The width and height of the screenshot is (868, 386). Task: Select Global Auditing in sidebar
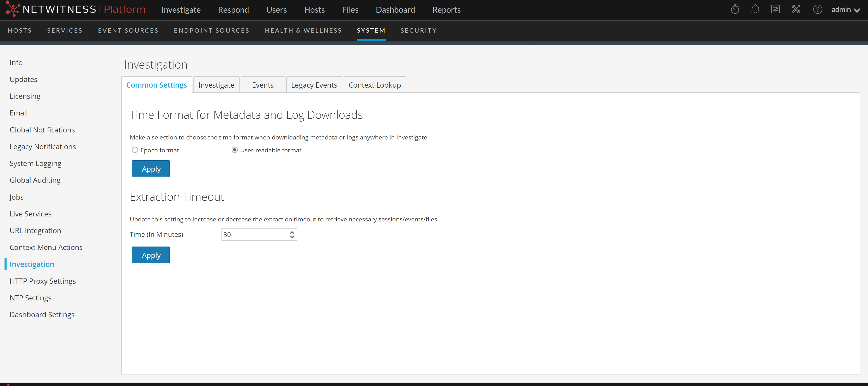[35, 180]
